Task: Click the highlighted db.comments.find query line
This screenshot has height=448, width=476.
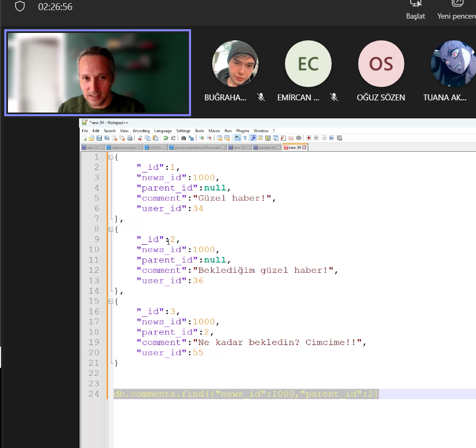Action: pyautogui.click(x=246, y=394)
